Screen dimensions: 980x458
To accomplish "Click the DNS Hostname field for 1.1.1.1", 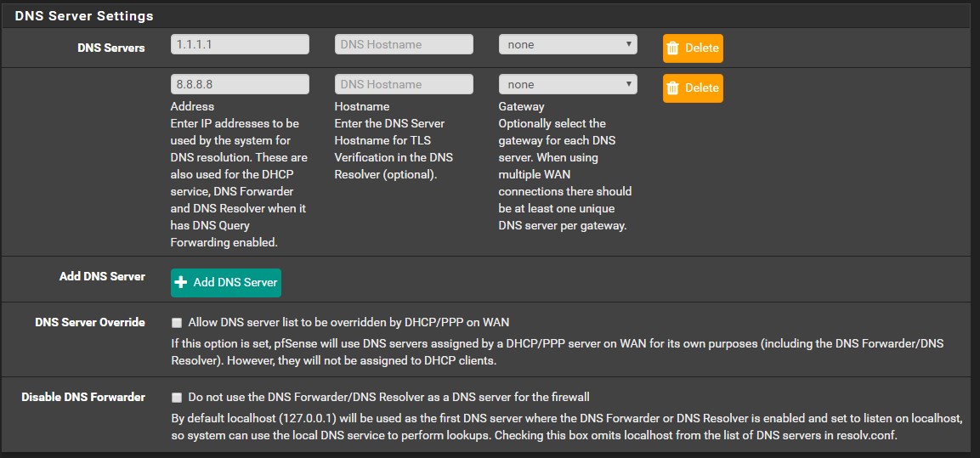I will click(404, 44).
